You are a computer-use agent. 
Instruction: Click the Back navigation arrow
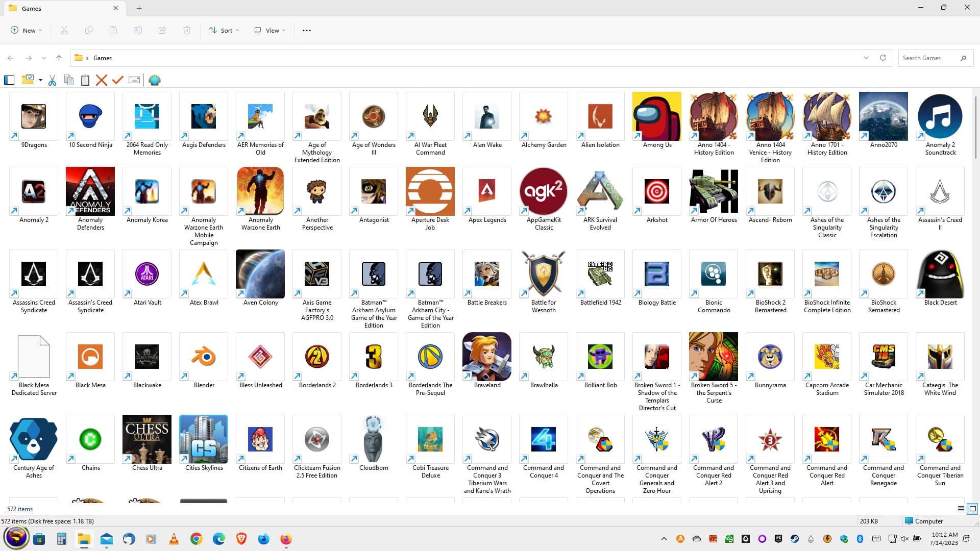point(11,58)
